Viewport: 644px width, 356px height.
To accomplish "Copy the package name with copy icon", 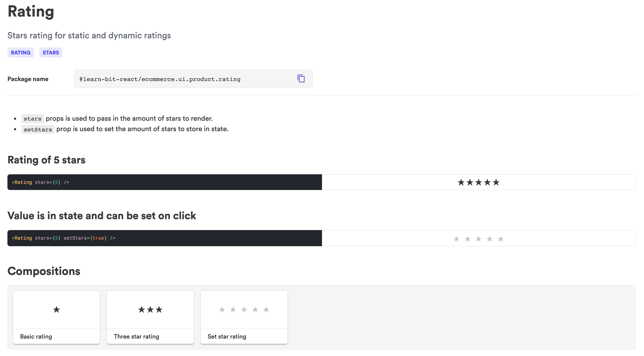I will pos(301,79).
